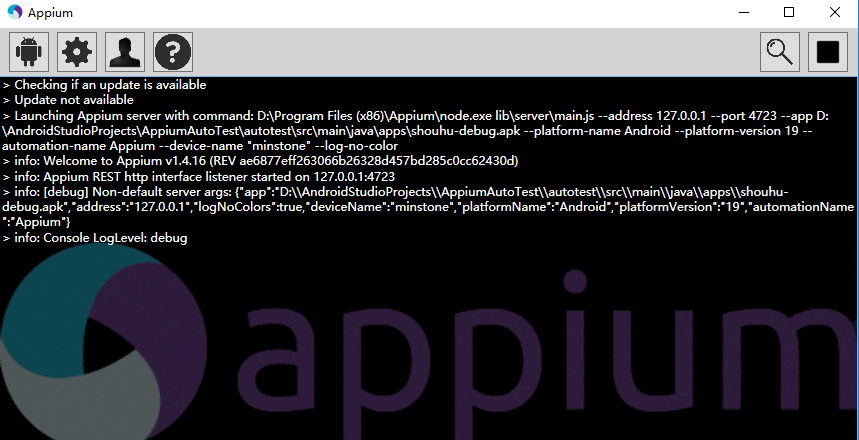Open Android Settings robot icon

click(29, 52)
